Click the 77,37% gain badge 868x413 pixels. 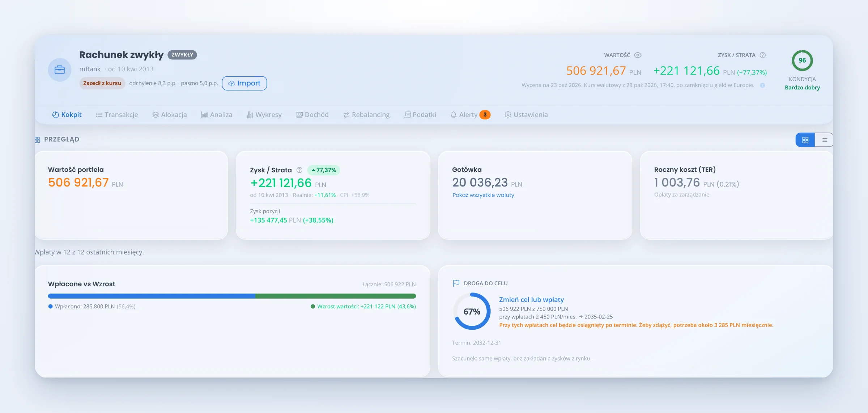point(324,170)
